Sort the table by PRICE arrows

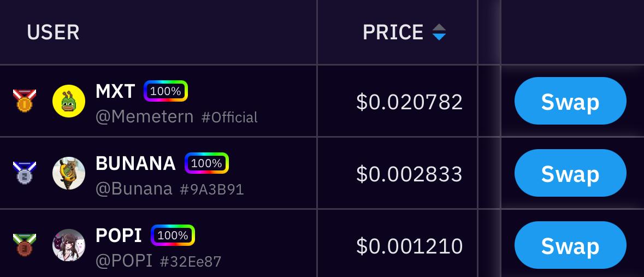click(x=439, y=33)
